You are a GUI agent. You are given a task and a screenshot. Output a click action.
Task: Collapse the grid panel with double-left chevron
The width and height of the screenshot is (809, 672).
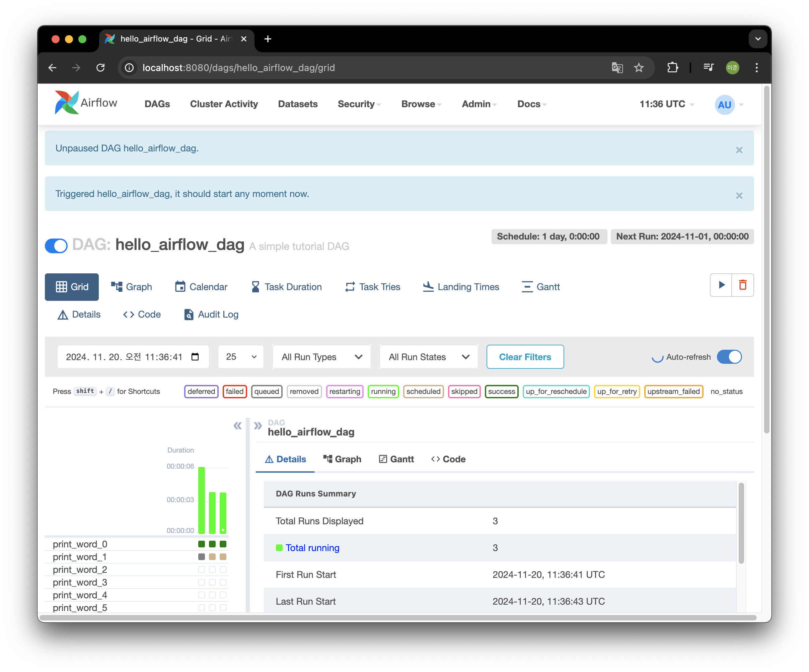click(x=237, y=426)
